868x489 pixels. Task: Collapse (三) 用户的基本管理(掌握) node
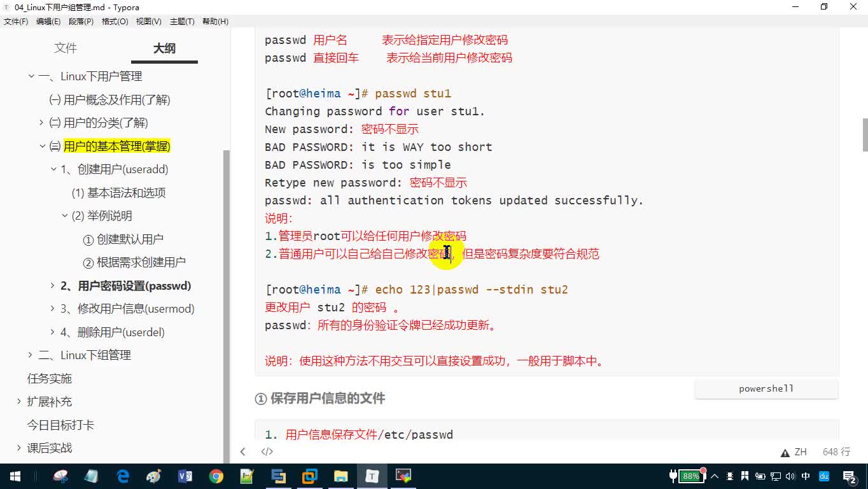tap(43, 146)
